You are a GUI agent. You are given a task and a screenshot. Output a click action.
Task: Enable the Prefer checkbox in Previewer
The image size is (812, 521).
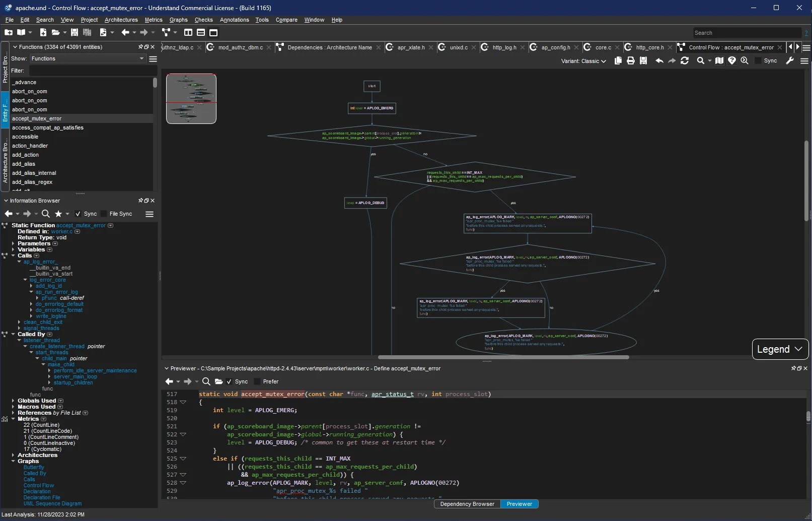tap(257, 381)
